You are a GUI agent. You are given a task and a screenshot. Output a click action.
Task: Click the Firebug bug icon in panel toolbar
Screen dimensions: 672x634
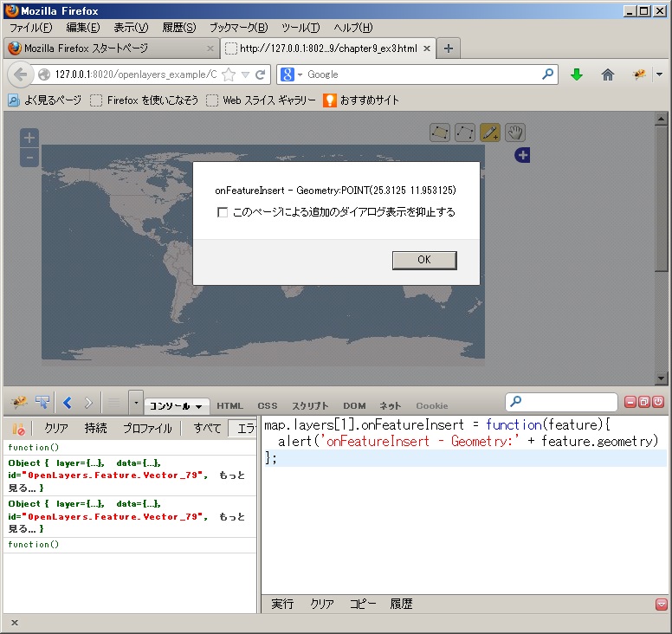pos(18,403)
